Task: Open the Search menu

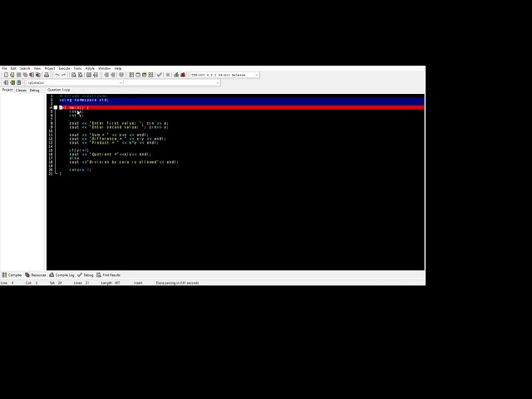Action: (25, 68)
